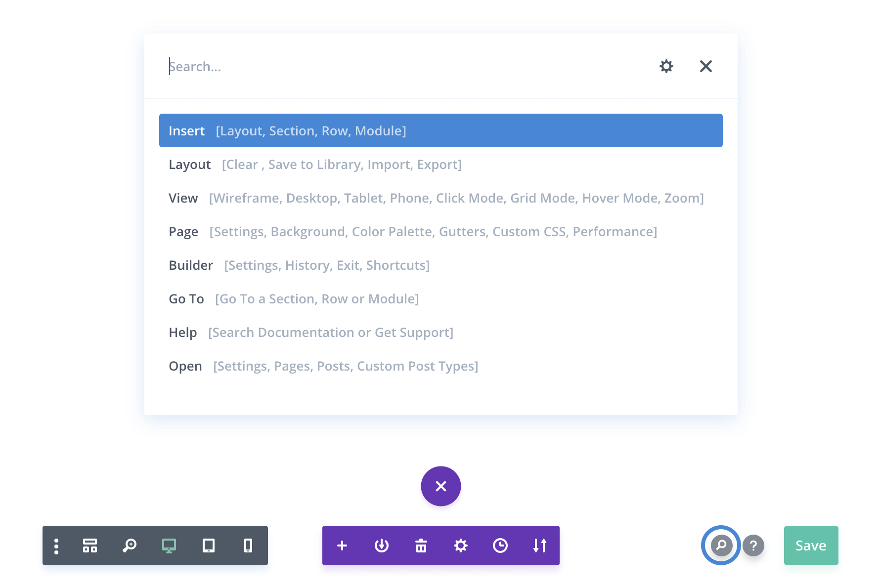The width and height of the screenshot is (880, 588).
Task: Click inside the Search input field
Action: click(x=346, y=66)
